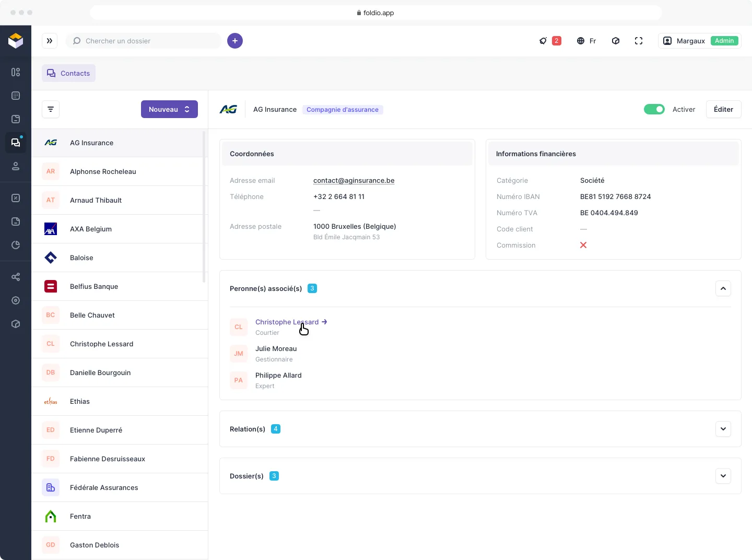Image resolution: width=752 pixels, height=560 pixels.
Task: Select Fabienne Desruisseaux in contact list
Action: click(120, 459)
